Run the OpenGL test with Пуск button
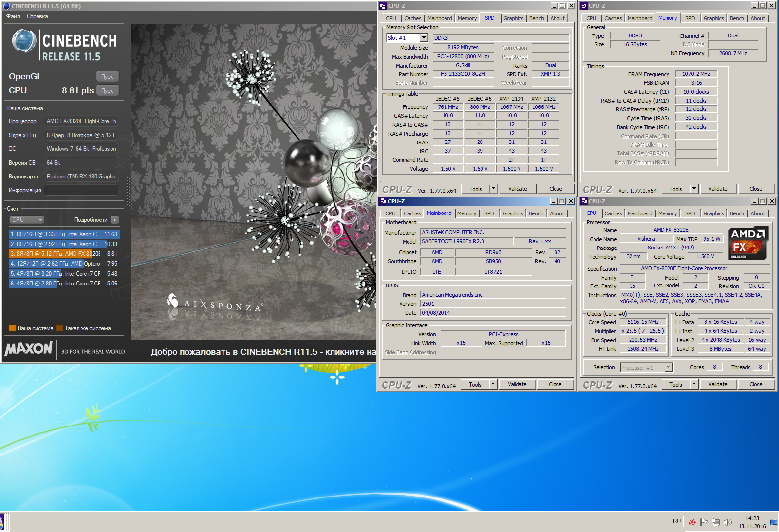The width and height of the screenshot is (779, 532). coord(108,77)
